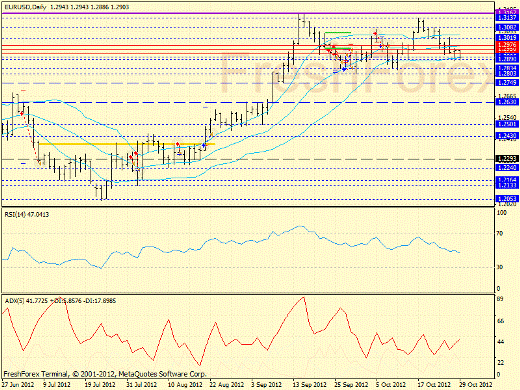The height and width of the screenshot is (390, 520).
Task: Click the FreshForex Terminal copyright text
Action: pos(105,374)
